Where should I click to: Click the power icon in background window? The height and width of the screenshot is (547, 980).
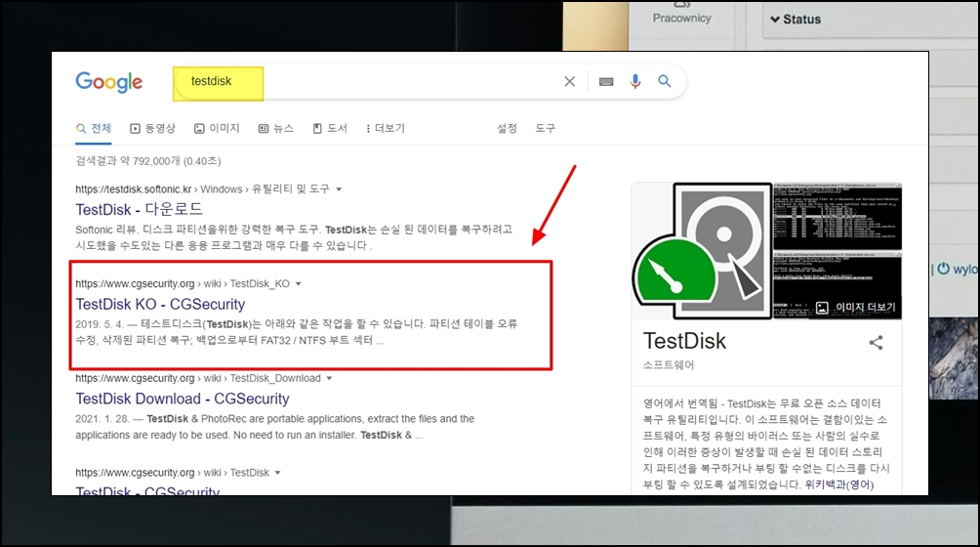pos(943,269)
